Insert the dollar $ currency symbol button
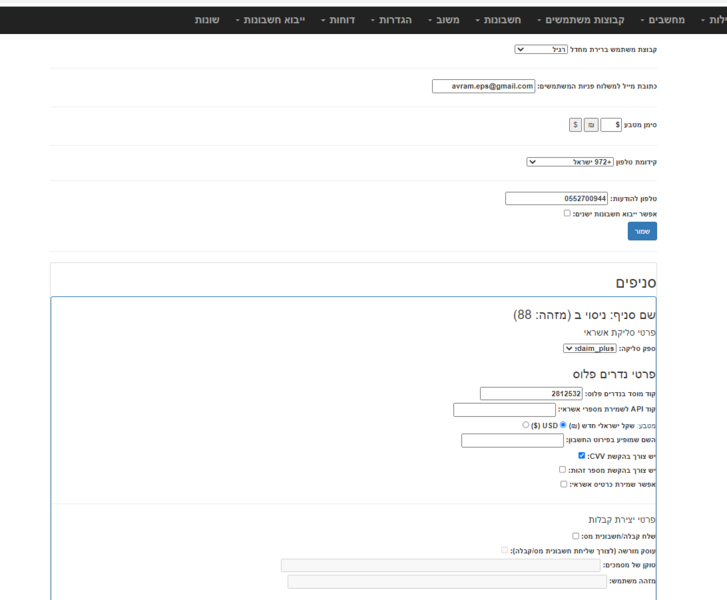The width and height of the screenshot is (727, 600). (x=575, y=125)
